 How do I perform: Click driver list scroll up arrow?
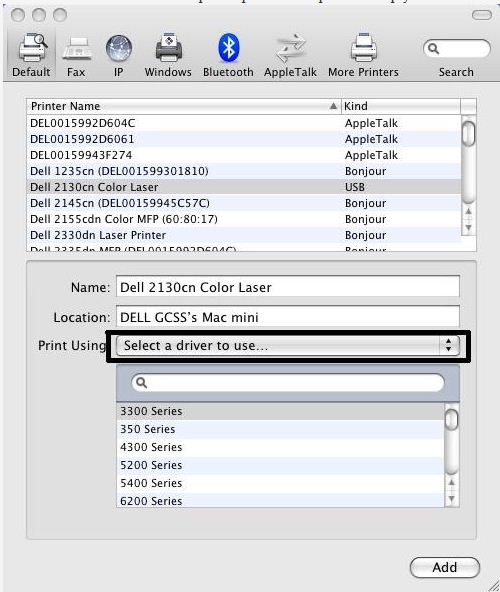[452, 483]
